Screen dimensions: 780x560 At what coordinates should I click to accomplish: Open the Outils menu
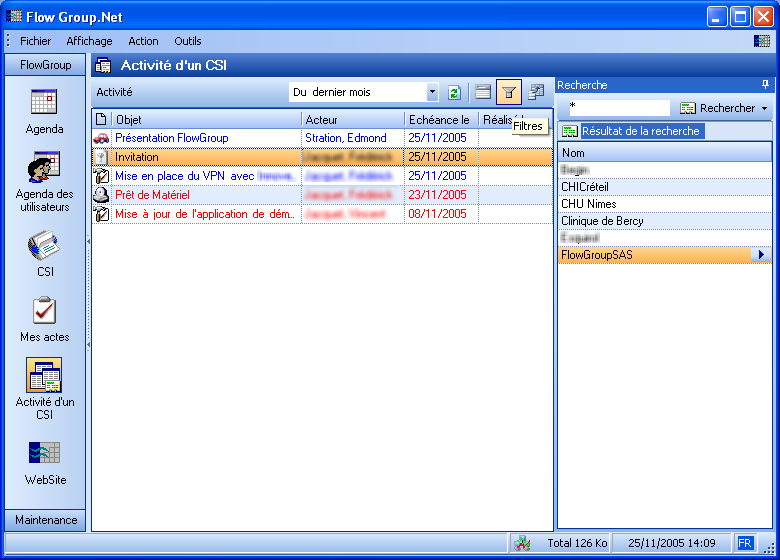click(x=187, y=41)
